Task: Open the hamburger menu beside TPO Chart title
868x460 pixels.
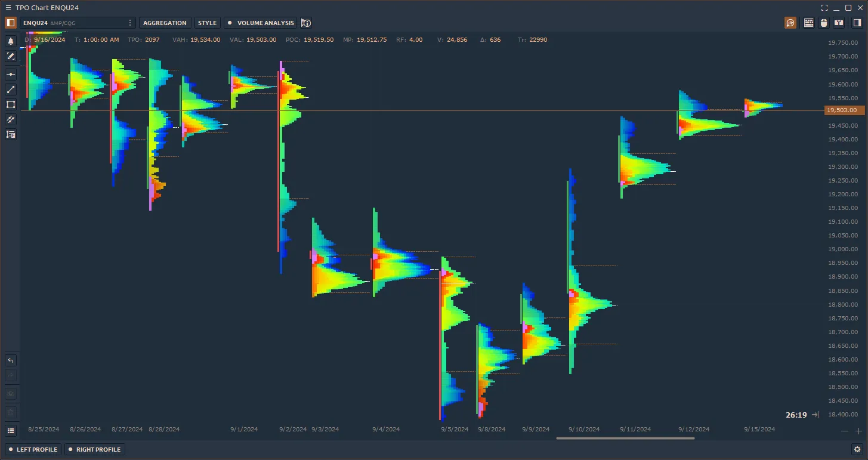Action: click(x=8, y=8)
